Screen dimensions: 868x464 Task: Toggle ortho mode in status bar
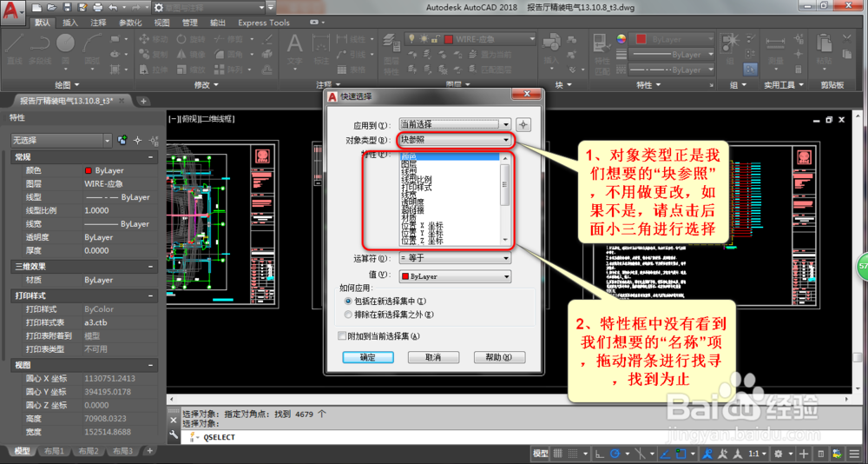[x=600, y=453]
